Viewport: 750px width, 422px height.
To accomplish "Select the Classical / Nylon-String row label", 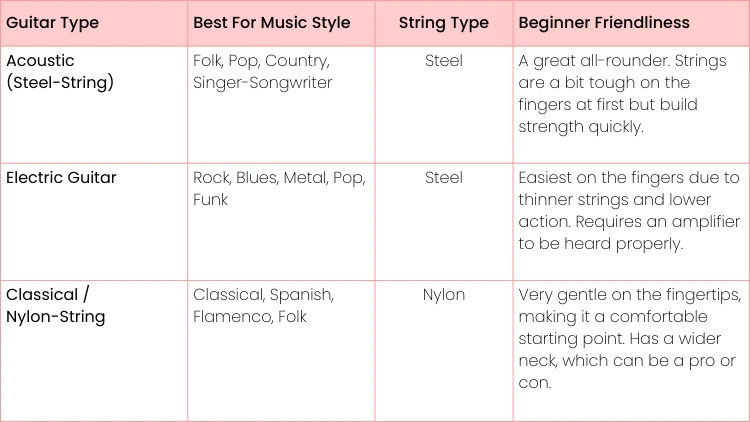I will click(x=56, y=305).
